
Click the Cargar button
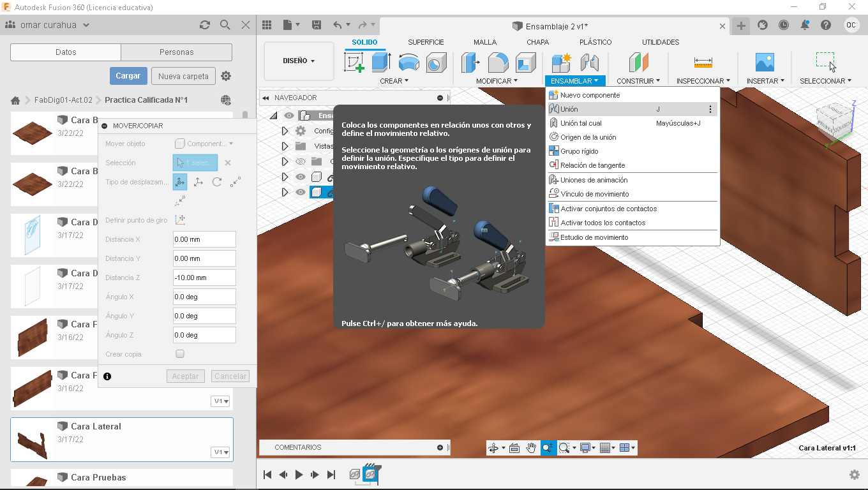pyautogui.click(x=128, y=76)
